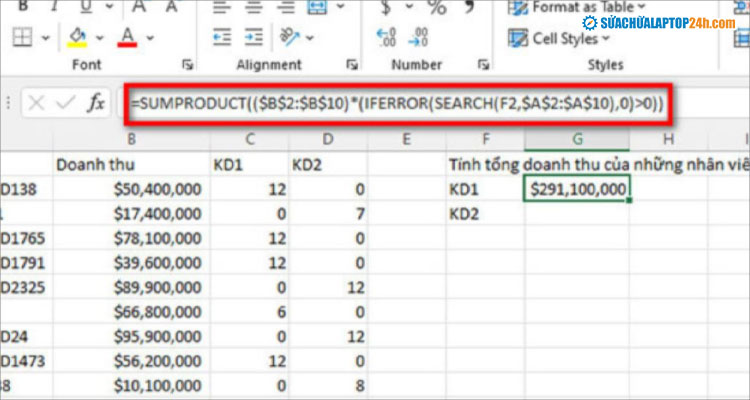Image resolution: width=750 pixels, height=400 pixels.
Task: Open the Format as Table menu
Action: click(x=579, y=7)
